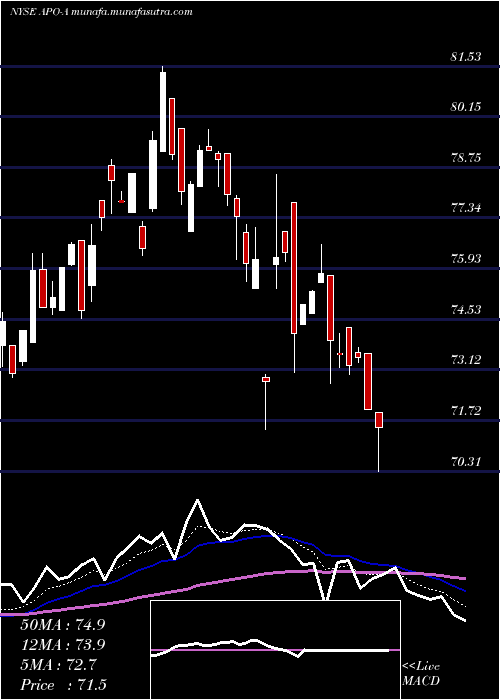Click the 77.34 price level label
This screenshot has width=500, height=700.
(x=466, y=208)
